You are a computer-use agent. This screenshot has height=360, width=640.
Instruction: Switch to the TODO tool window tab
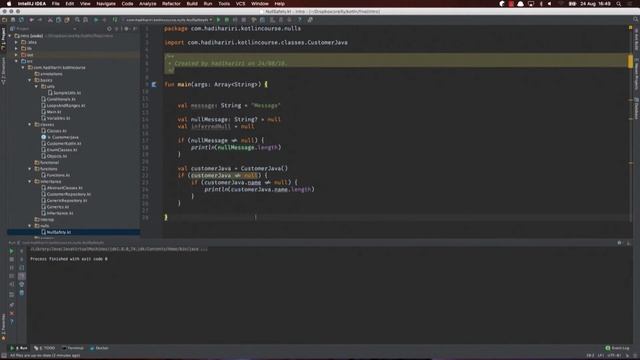tap(44, 348)
